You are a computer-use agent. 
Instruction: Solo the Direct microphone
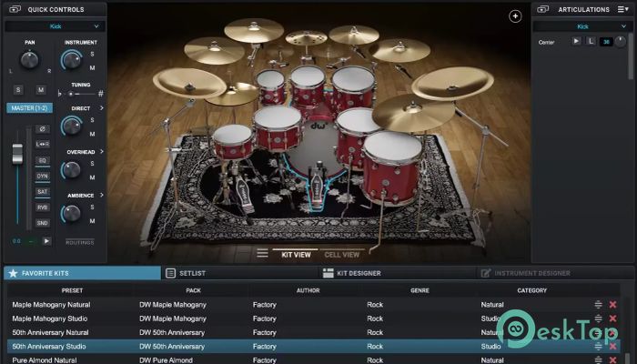(92, 120)
